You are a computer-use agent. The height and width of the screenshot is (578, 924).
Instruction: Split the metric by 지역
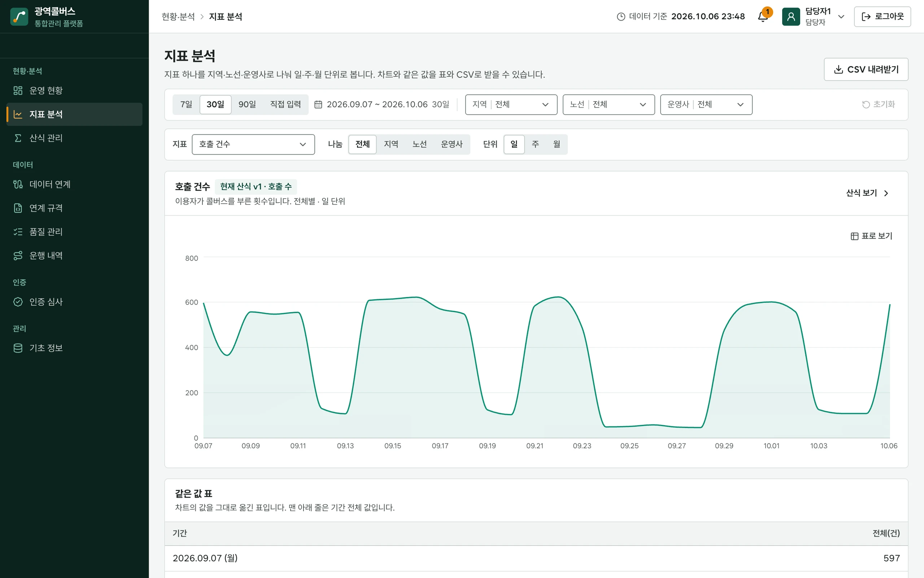(391, 144)
